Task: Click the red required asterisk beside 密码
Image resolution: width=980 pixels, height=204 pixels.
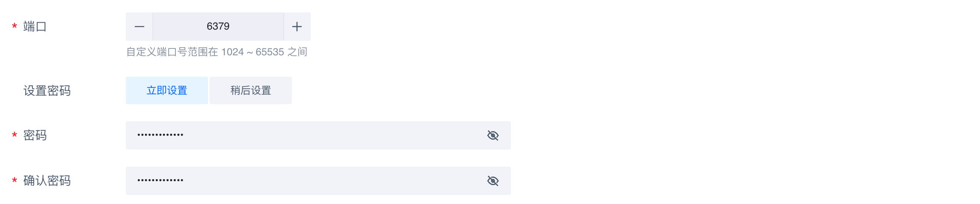Action: coord(15,135)
